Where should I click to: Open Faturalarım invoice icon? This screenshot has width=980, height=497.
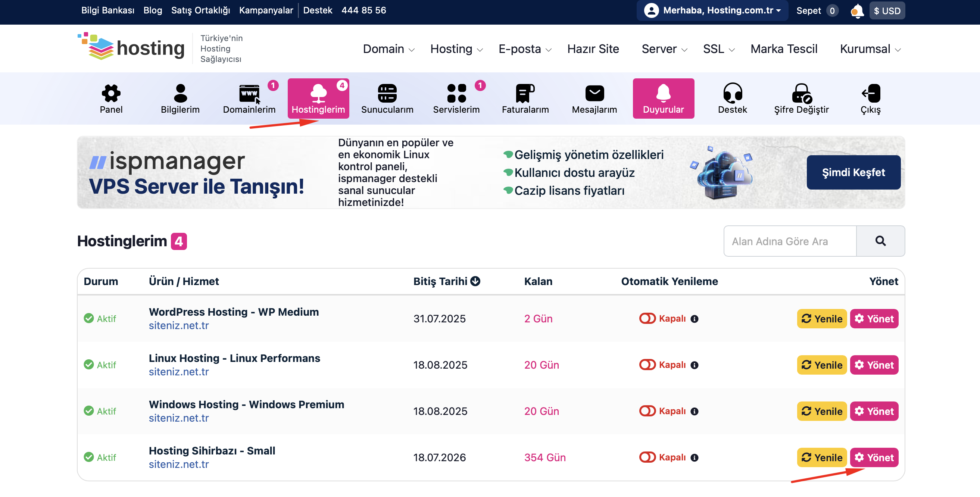pos(525,93)
